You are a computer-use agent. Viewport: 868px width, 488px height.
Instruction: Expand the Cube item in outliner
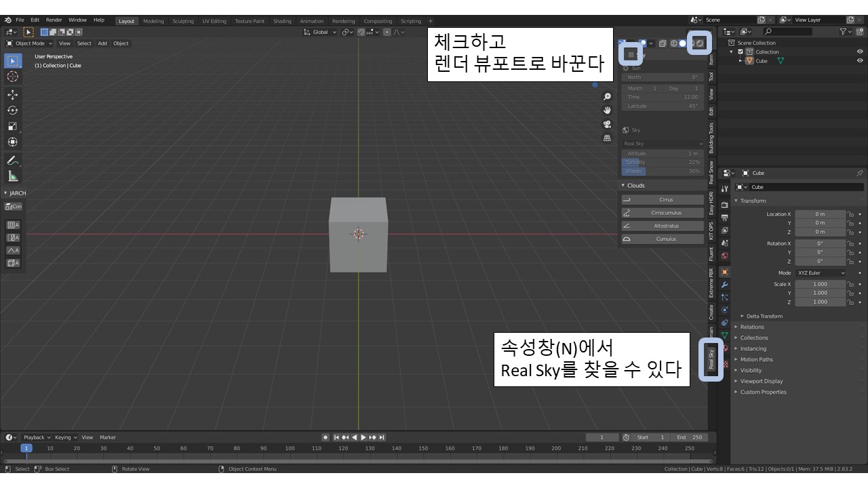(x=741, y=61)
